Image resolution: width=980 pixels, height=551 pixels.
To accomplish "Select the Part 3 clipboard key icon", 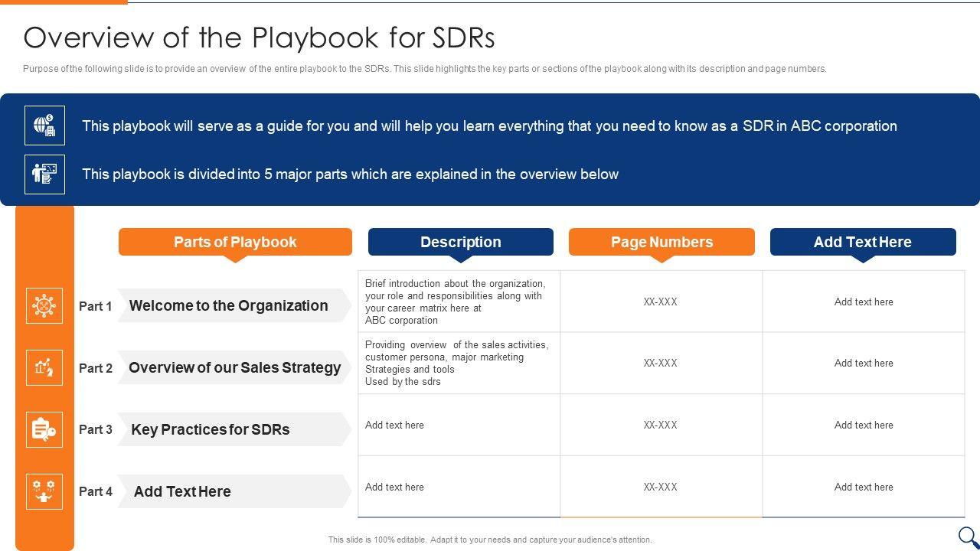I will click(44, 429).
